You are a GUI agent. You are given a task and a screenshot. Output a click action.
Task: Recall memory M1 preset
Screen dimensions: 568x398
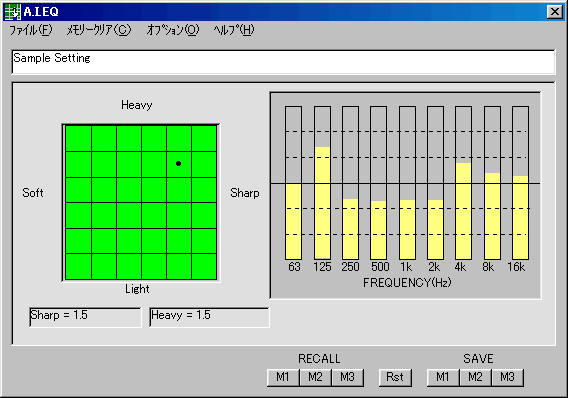coord(283,377)
